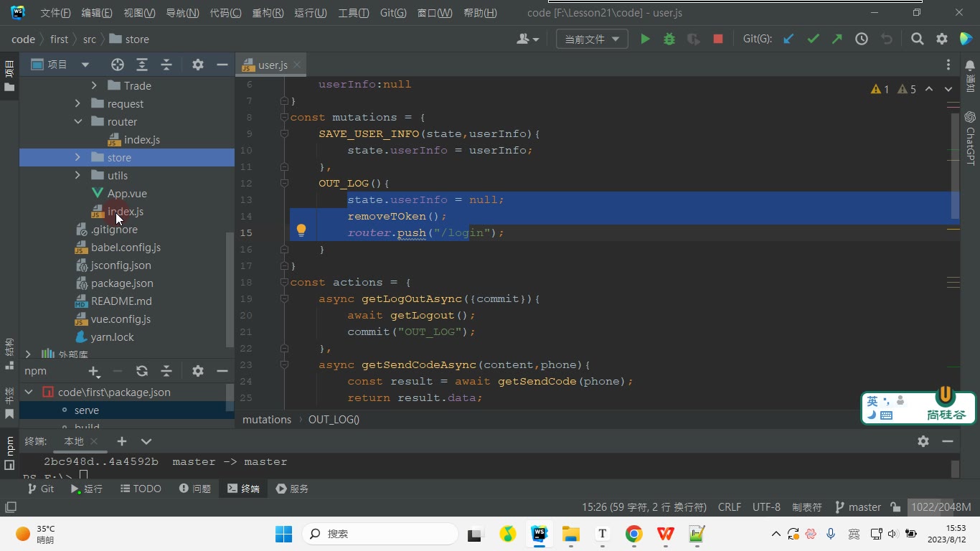Open the 代码(C) menu
Image resolution: width=980 pixels, height=551 pixels.
pyautogui.click(x=225, y=13)
